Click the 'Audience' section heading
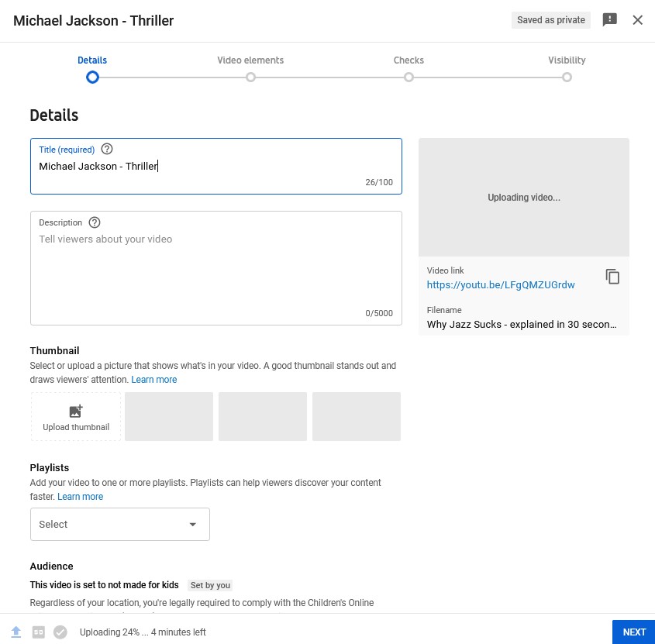The width and height of the screenshot is (655, 644). 51,566
